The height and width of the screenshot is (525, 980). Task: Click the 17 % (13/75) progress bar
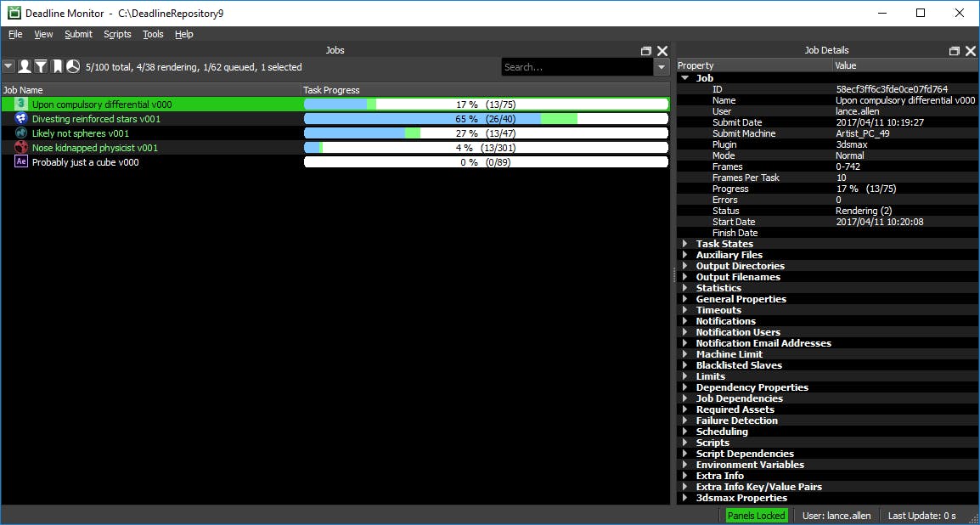pyautogui.click(x=486, y=104)
